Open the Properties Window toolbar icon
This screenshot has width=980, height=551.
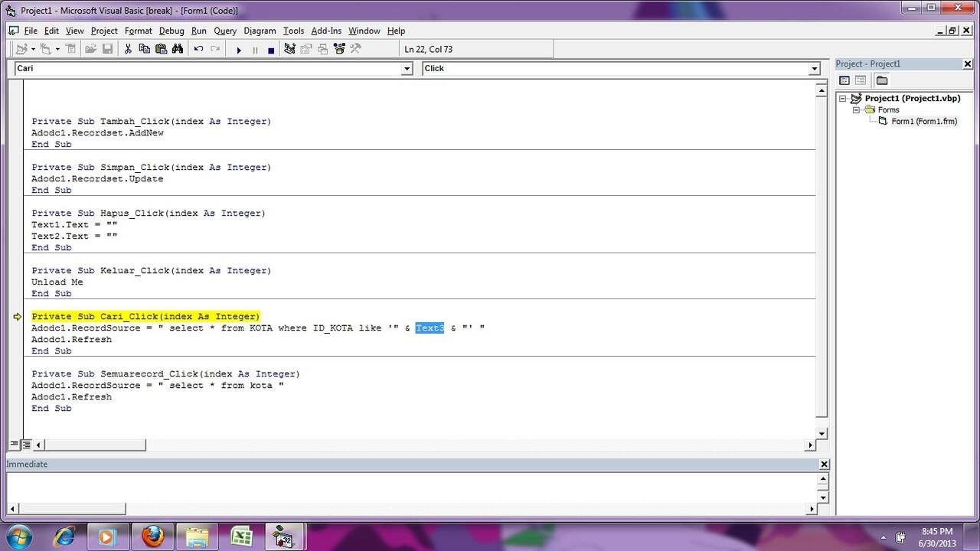coord(306,49)
